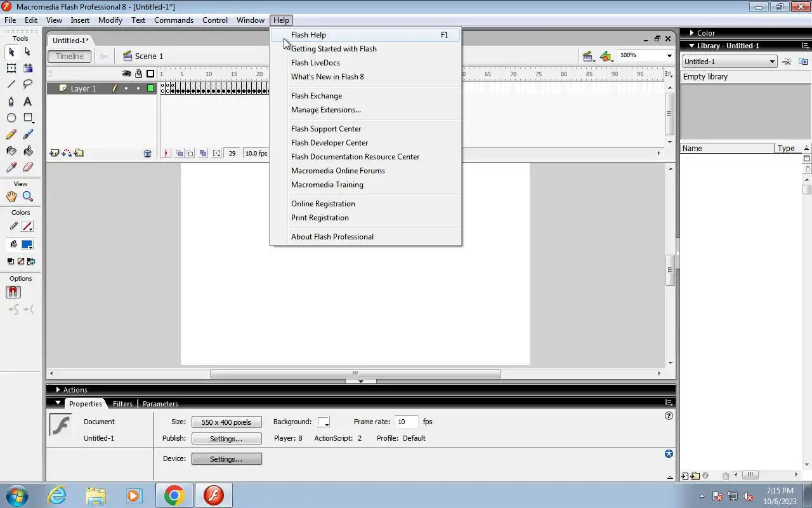Choose About Flash Professional

365,237
